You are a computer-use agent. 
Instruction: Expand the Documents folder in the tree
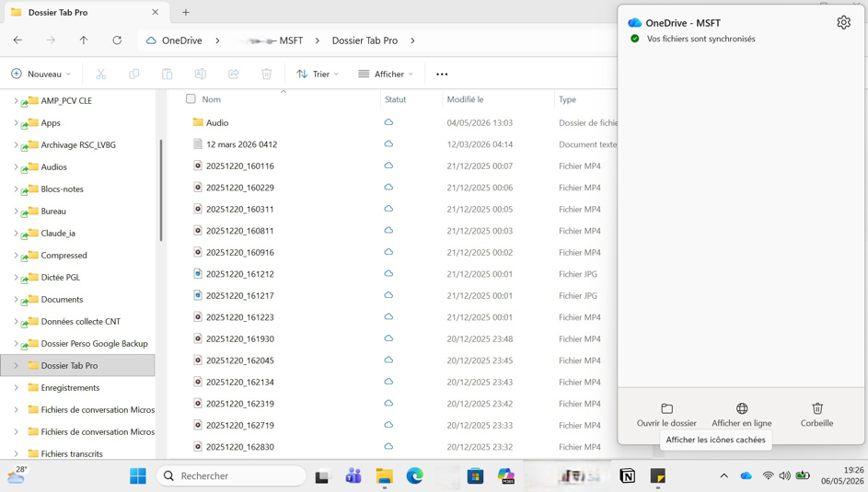point(16,300)
